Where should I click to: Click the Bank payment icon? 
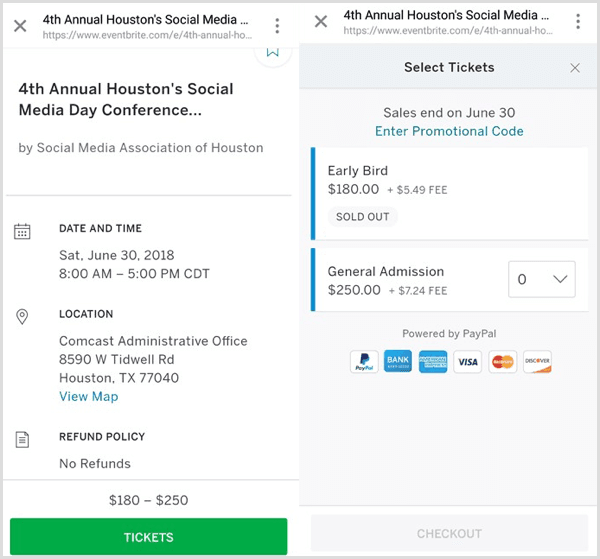pos(398,361)
